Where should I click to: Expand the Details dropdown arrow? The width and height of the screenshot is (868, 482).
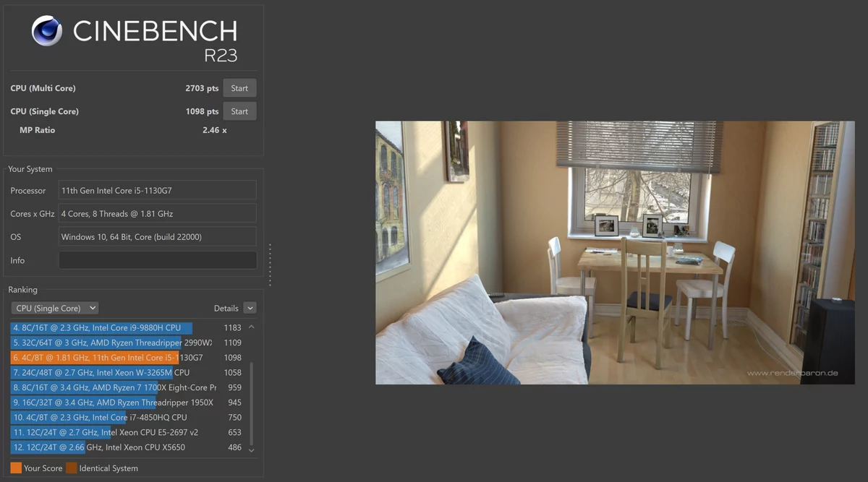[x=250, y=308]
